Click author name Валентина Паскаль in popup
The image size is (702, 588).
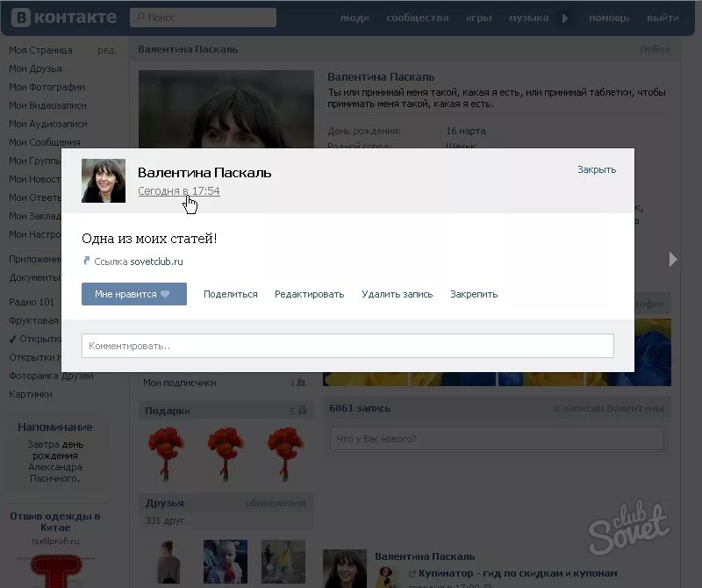(x=204, y=172)
